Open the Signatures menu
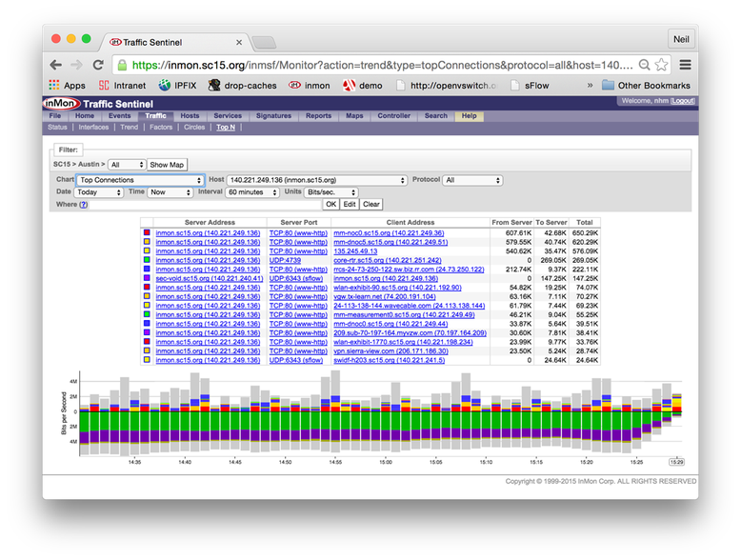This screenshot has width=741, height=560. [x=273, y=116]
